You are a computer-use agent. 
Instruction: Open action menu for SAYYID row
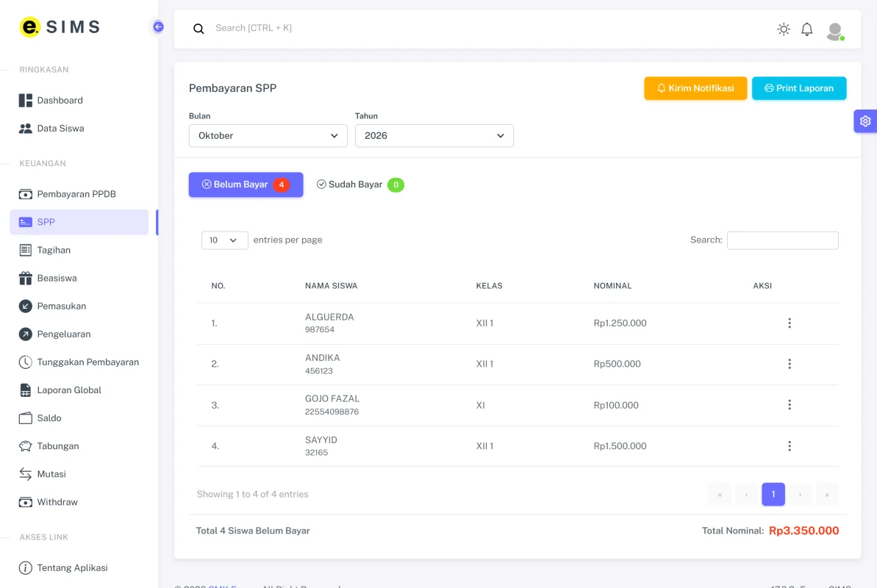click(x=790, y=446)
